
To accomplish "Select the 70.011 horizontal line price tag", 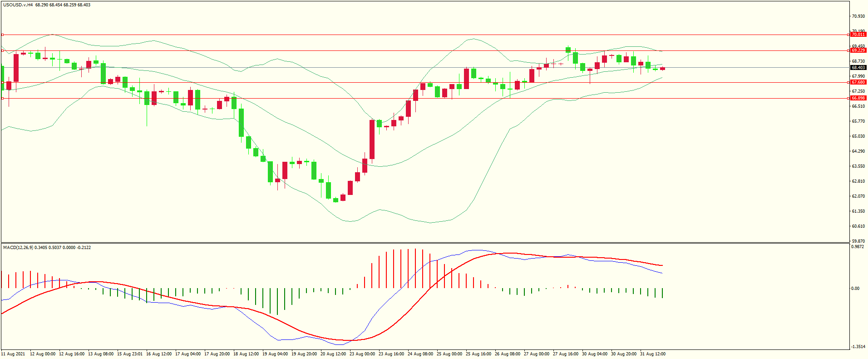I will (858, 35).
